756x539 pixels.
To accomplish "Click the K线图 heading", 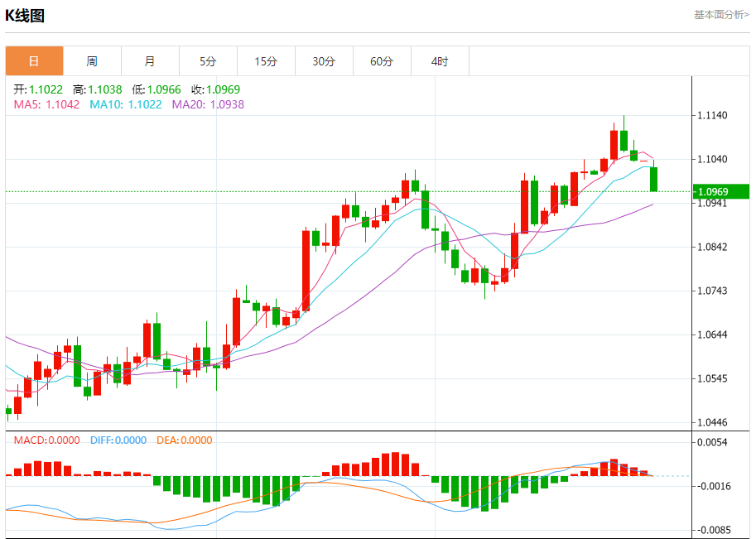I will pyautogui.click(x=26, y=15).
